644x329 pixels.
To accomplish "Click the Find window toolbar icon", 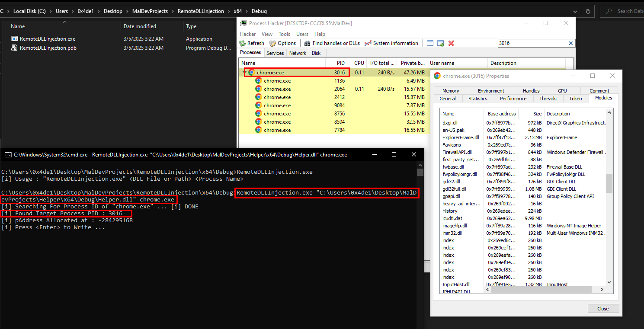I will (430, 43).
